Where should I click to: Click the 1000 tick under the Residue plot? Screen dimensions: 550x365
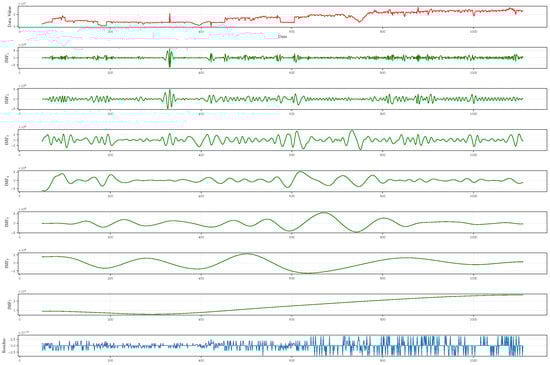click(x=473, y=360)
